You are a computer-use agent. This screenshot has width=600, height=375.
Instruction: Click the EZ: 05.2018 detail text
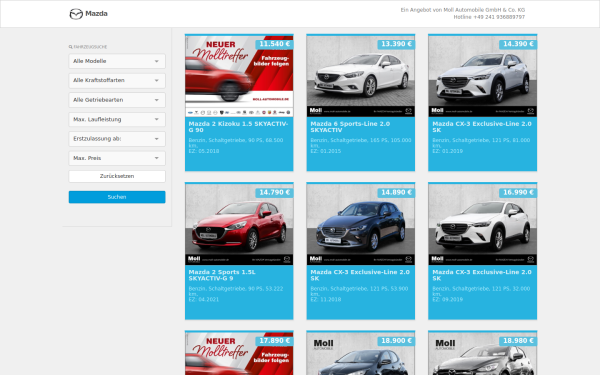pos(204,151)
